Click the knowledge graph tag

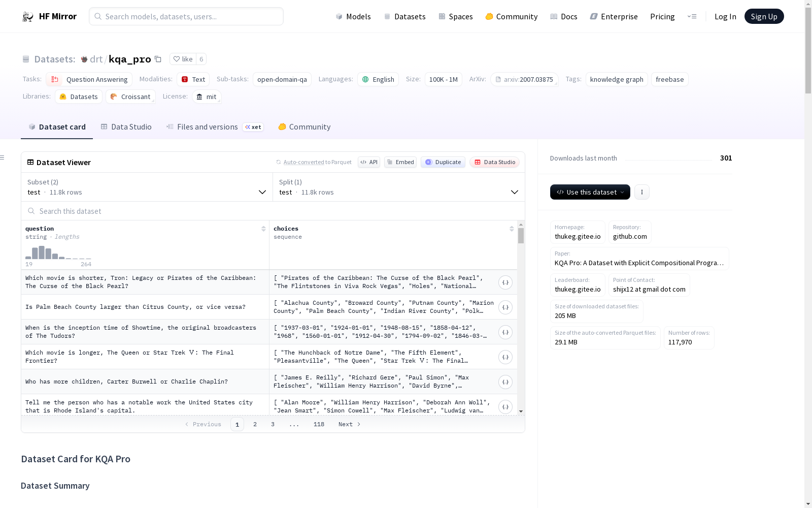click(x=617, y=79)
